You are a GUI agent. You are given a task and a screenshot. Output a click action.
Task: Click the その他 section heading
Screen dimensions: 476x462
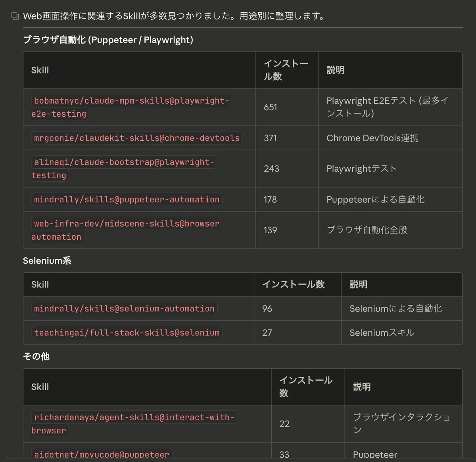[36, 356]
